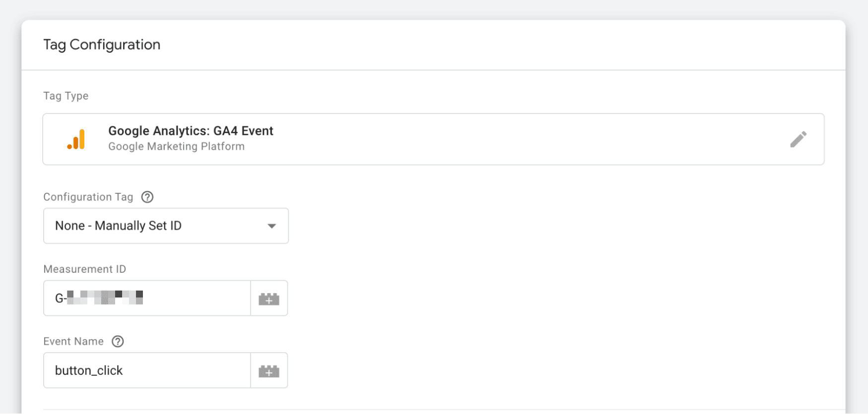The image size is (868, 414).
Task: Expand the None - Manually Set ID selector
Action: (x=166, y=226)
